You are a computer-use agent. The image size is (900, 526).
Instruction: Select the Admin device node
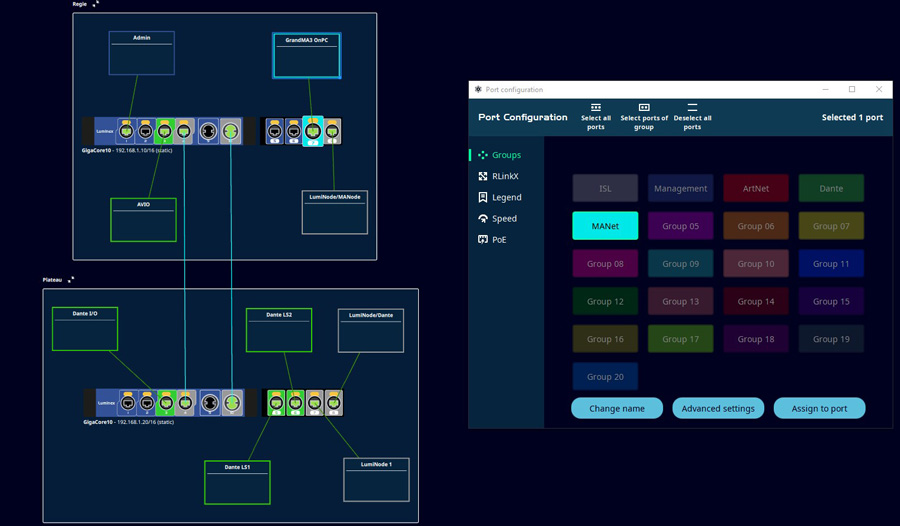pyautogui.click(x=142, y=53)
